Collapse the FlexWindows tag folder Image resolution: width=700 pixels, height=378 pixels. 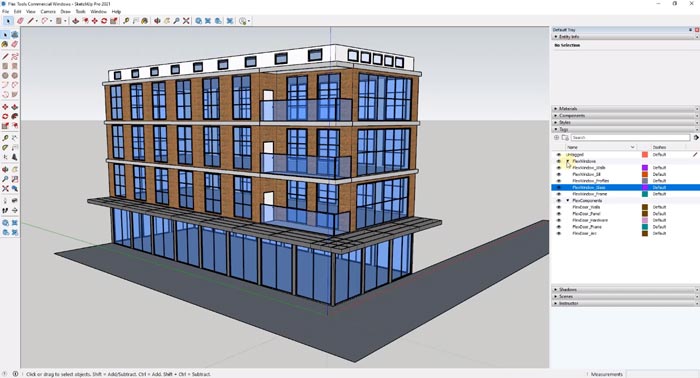568,161
